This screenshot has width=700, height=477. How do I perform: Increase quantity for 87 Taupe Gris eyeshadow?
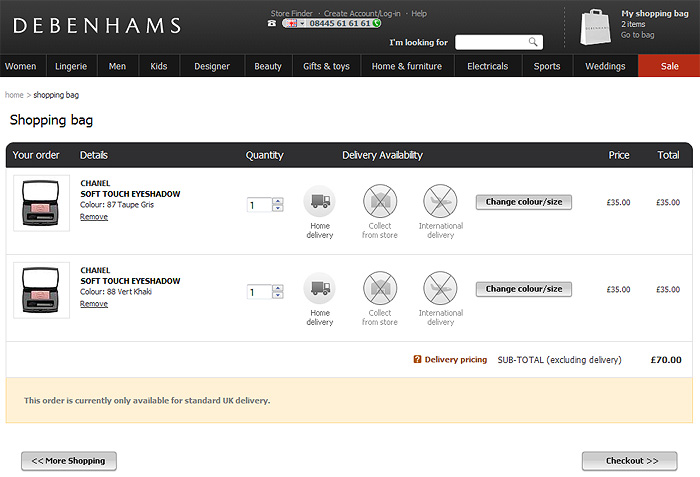click(278, 201)
